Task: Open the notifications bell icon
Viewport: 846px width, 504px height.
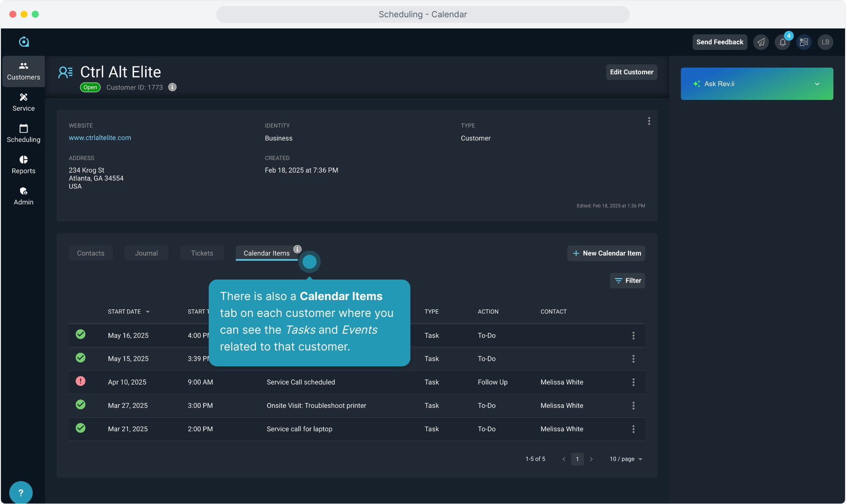Action: (x=783, y=42)
